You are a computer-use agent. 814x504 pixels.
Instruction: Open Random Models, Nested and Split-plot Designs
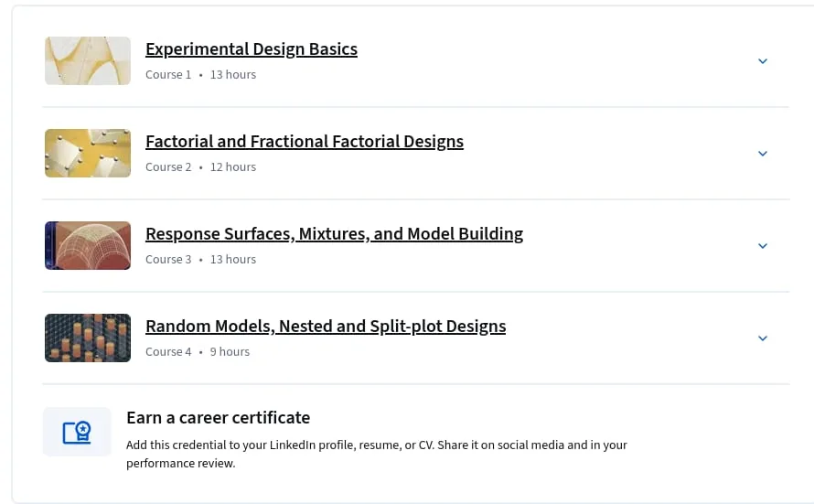point(326,326)
